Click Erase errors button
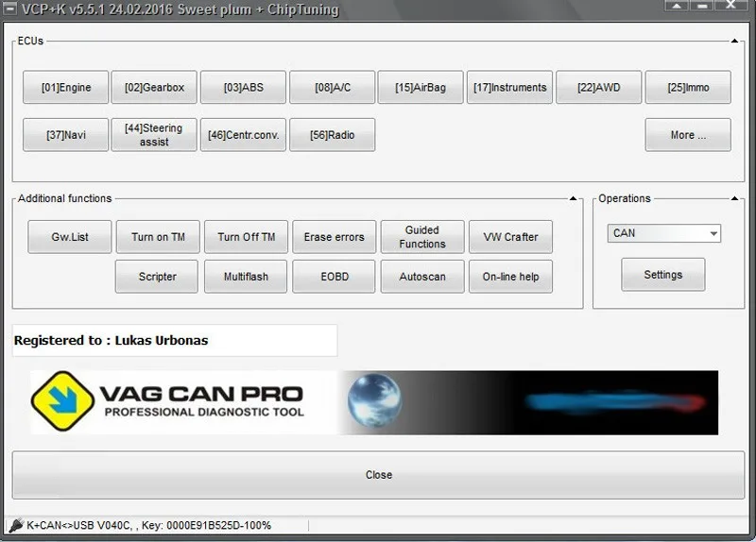Screen dimensions: 756x542 (335, 237)
